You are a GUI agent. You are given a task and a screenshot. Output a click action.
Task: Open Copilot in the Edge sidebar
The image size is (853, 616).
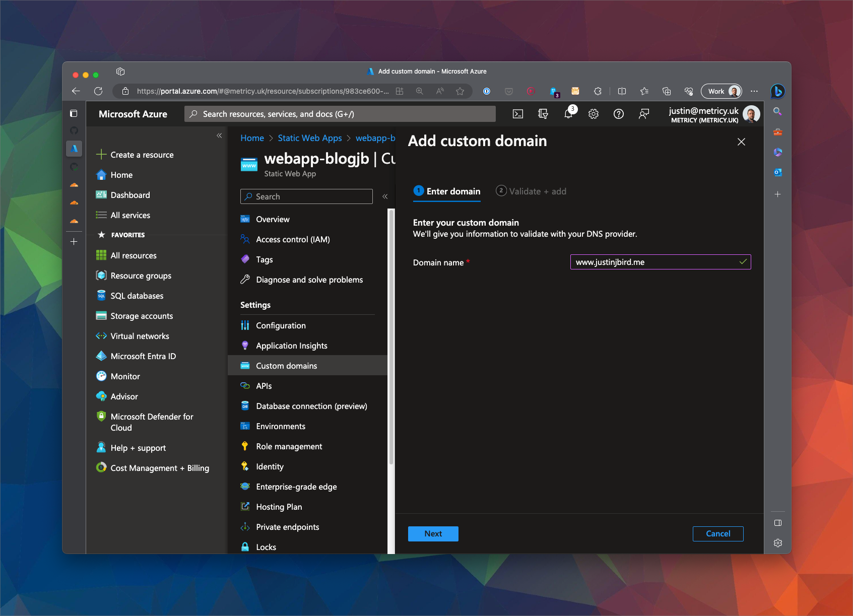click(777, 91)
